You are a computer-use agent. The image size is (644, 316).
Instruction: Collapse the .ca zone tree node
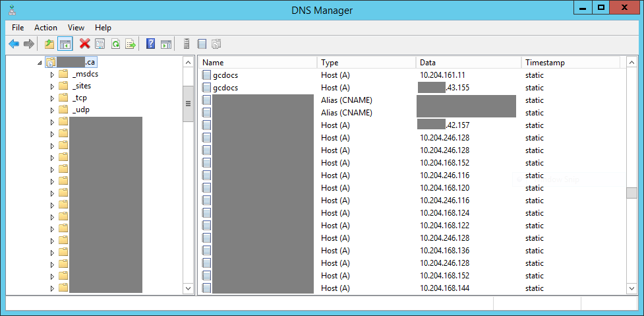(x=40, y=63)
